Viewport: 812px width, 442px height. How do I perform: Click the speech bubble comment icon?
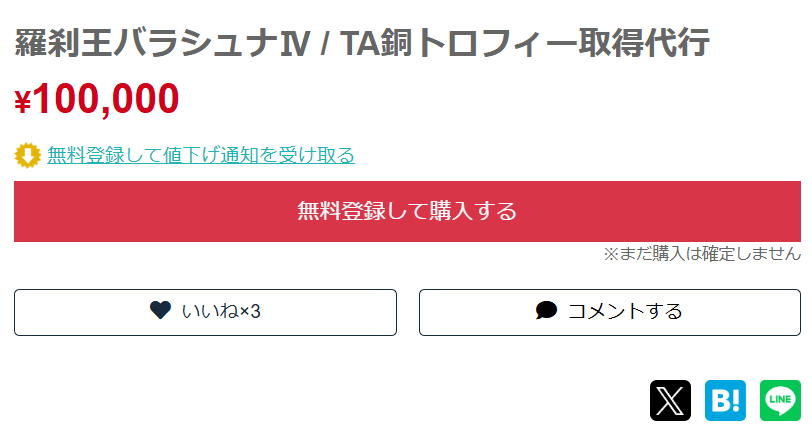pyautogui.click(x=546, y=311)
